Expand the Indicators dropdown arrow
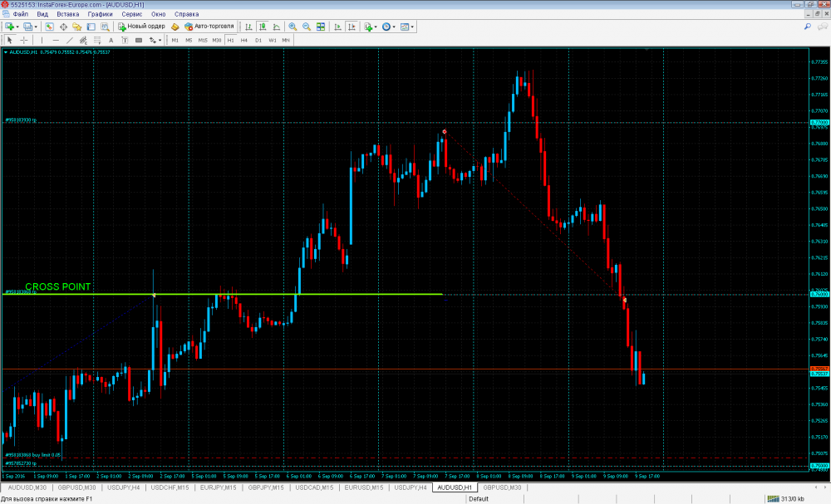831x504 pixels. [376, 27]
